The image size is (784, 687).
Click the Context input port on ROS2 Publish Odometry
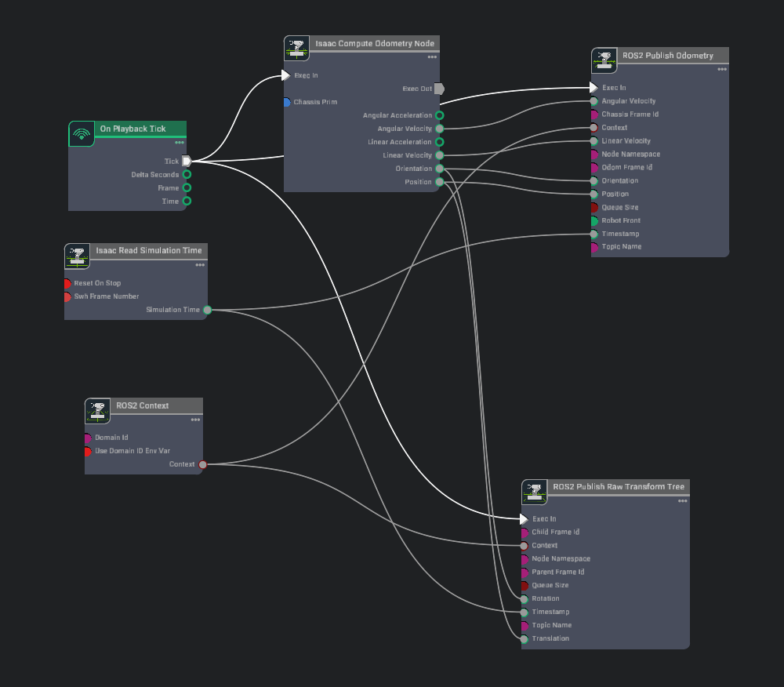594,128
